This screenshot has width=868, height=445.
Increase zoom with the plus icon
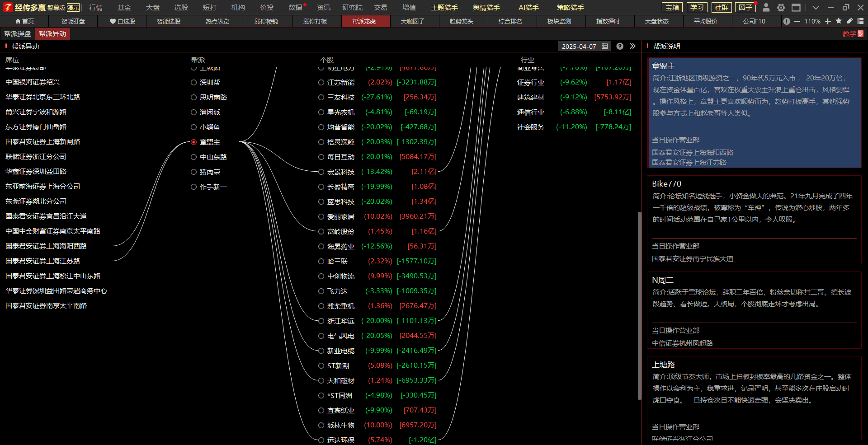tap(828, 21)
